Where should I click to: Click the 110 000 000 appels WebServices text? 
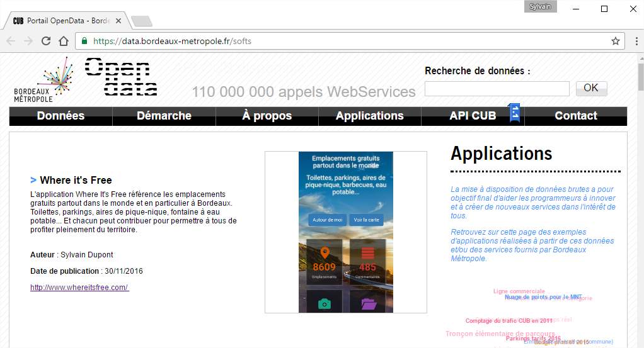click(x=304, y=91)
